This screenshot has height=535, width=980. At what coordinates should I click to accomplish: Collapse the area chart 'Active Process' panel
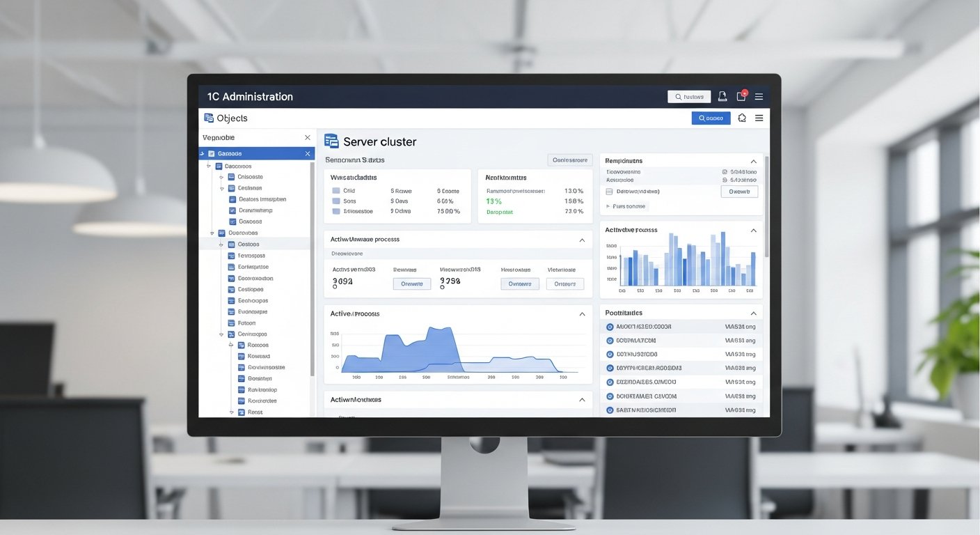pyautogui.click(x=582, y=314)
